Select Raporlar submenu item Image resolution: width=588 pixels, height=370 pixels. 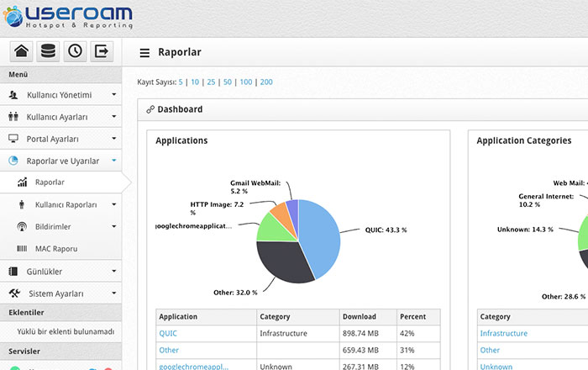[60, 182]
